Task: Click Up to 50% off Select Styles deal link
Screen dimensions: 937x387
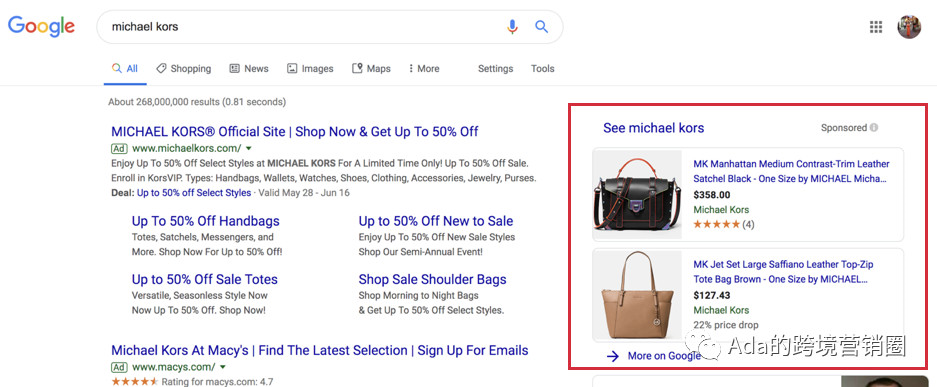Action: [194, 193]
